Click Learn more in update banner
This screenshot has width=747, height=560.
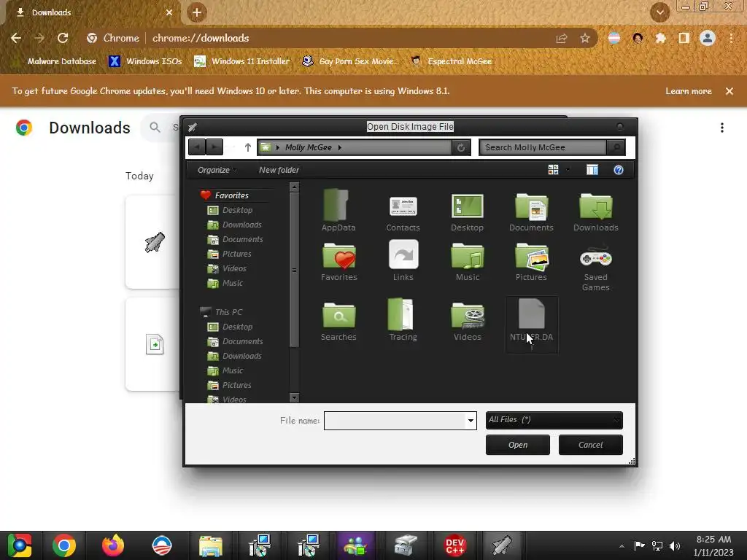pyautogui.click(x=689, y=91)
